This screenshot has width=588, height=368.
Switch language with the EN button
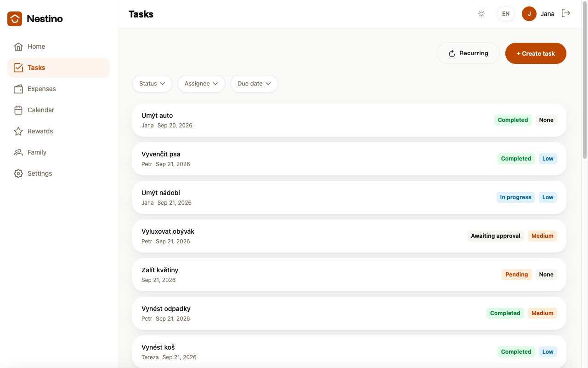pos(506,14)
